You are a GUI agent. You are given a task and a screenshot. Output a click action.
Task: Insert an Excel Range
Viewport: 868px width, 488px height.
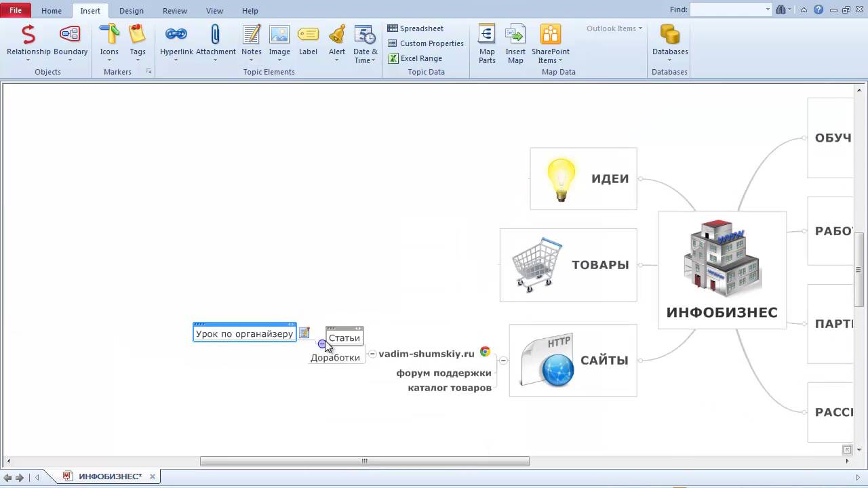pos(416,58)
